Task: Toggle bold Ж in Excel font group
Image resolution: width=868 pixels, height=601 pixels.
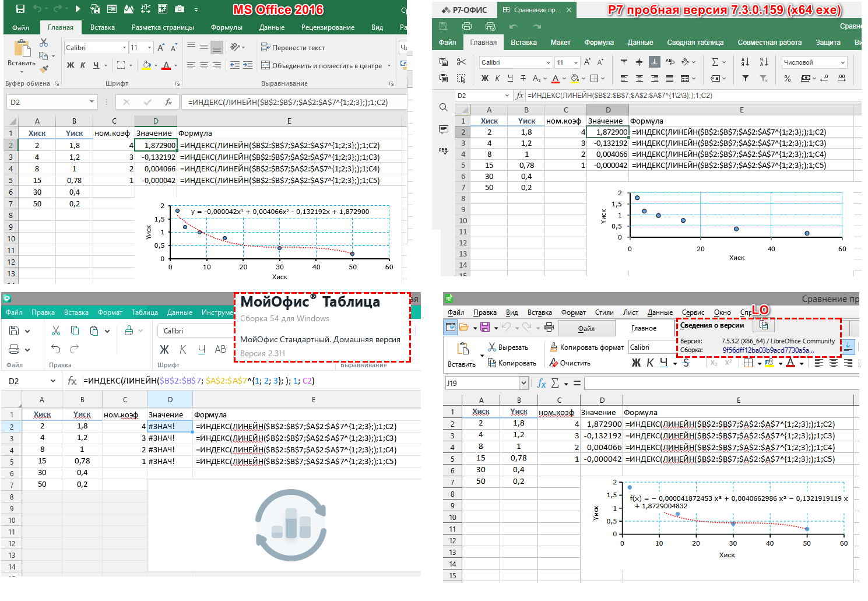Action: 71,65
